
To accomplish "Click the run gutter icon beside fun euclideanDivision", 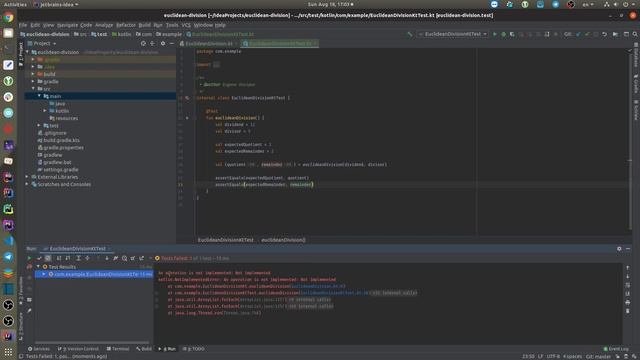I will 187,118.
